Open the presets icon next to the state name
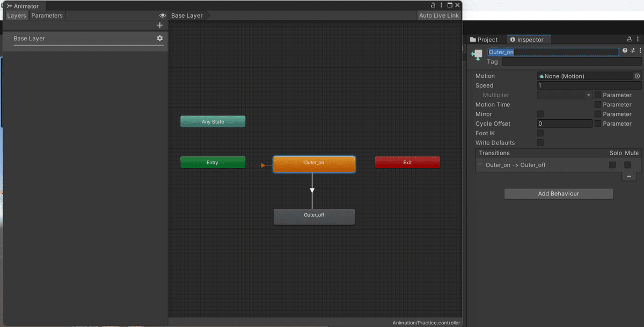Viewport: 644px width, 327px height. [x=632, y=50]
